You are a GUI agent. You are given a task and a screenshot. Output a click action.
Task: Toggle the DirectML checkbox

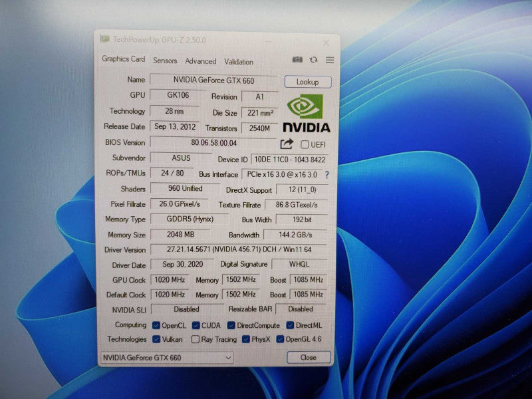[290, 325]
